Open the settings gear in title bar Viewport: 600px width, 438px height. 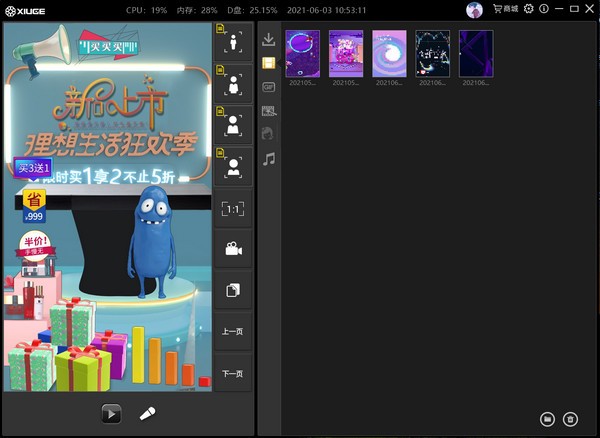(529, 9)
